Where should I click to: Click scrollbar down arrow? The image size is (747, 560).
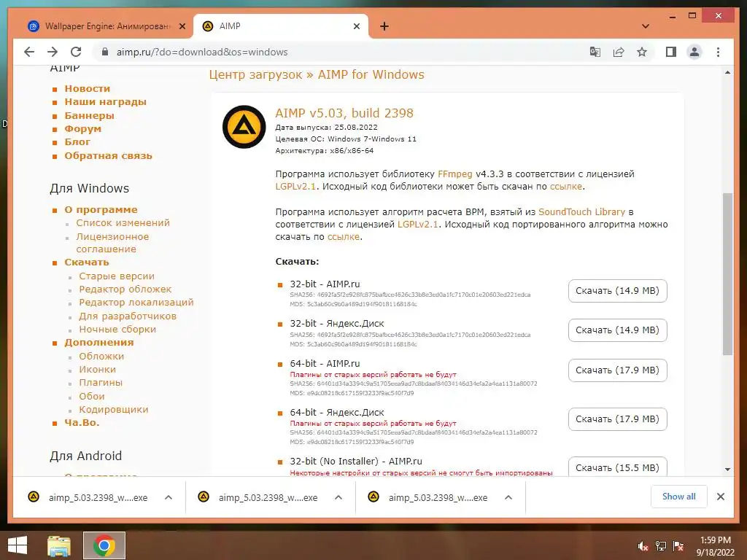[727, 470]
